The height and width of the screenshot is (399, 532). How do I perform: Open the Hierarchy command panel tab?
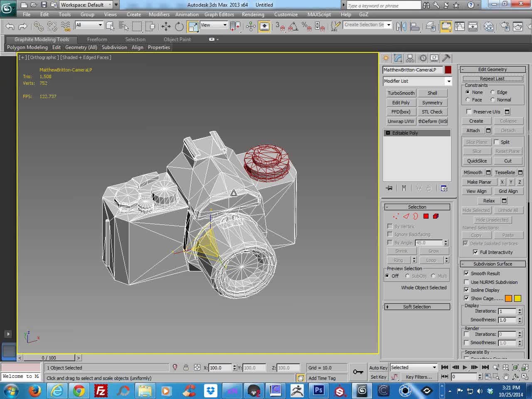tap(410, 58)
